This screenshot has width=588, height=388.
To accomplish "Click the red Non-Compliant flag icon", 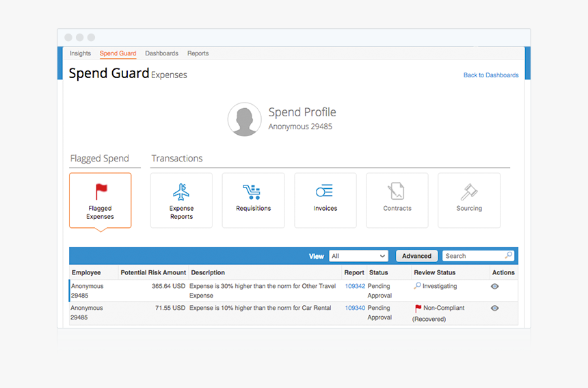I will click(x=418, y=308).
